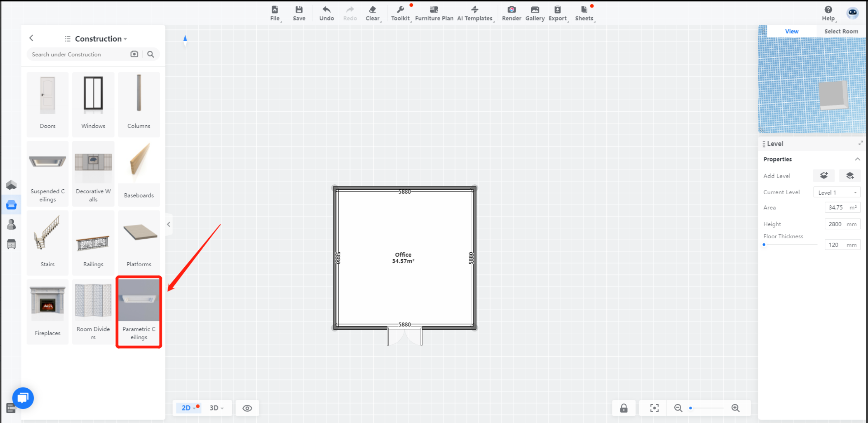This screenshot has width=868, height=423.
Task: Expand the Construction category dropdown
Action: click(x=125, y=39)
